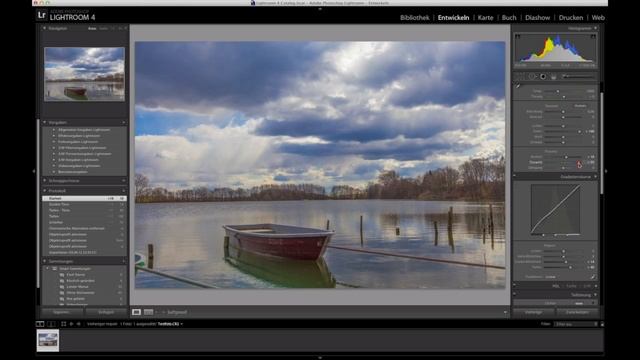
Task: Open the Filter aus dropdown
Action: click(x=576, y=324)
